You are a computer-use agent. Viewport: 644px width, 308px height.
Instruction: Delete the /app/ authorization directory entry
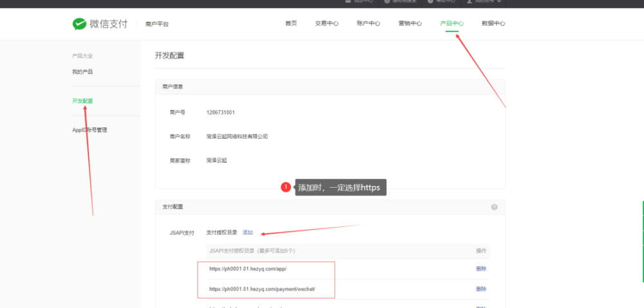click(x=481, y=269)
